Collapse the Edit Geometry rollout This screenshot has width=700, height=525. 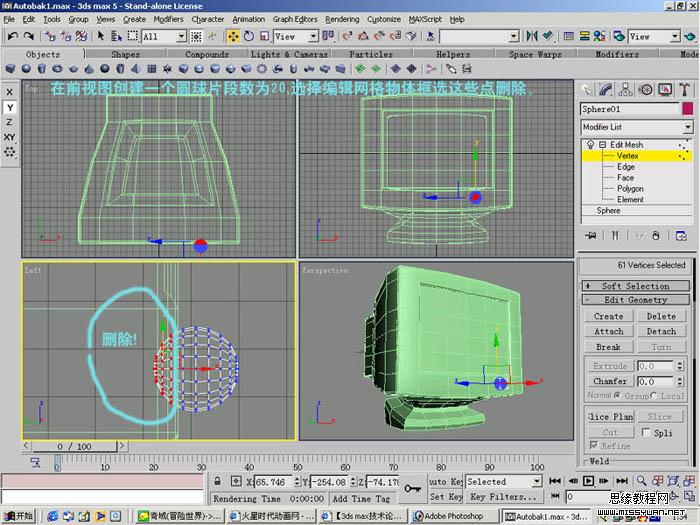636,300
